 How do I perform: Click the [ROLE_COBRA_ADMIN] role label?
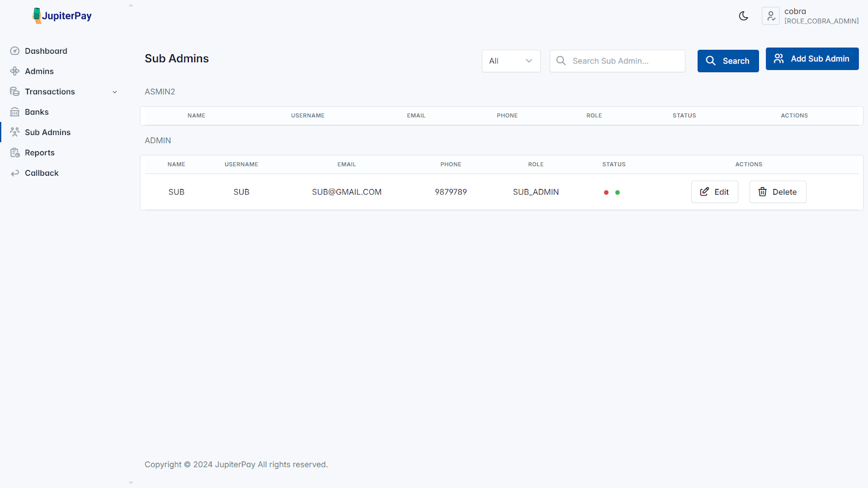click(x=821, y=21)
